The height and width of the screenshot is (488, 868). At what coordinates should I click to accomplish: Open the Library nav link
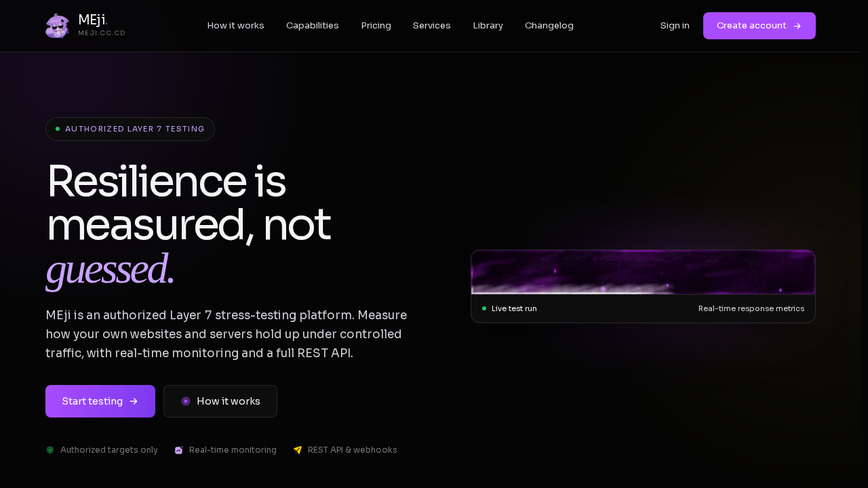[x=488, y=26]
